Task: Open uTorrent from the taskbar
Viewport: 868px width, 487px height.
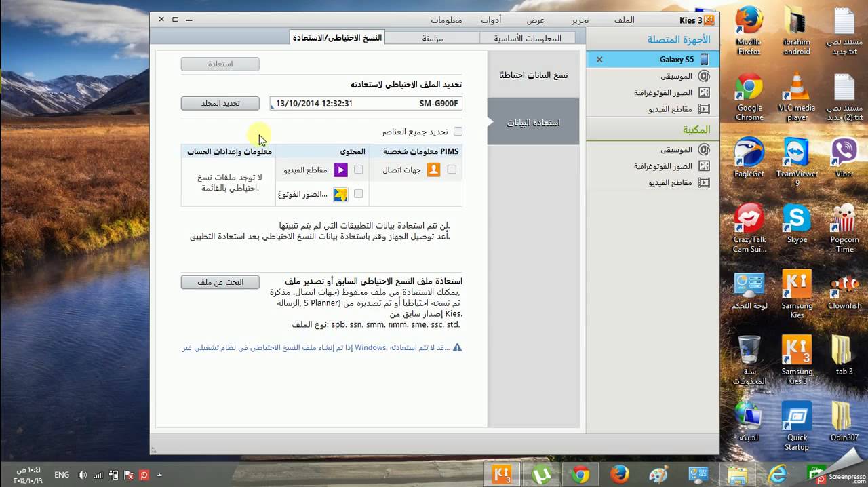Action: 542,474
